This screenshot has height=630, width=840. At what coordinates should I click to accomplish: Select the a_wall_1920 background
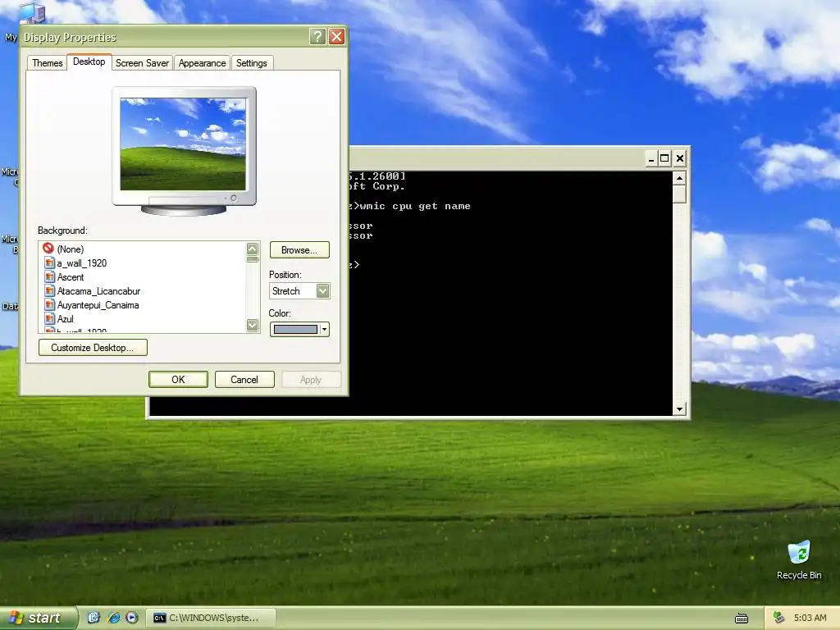coord(82,263)
